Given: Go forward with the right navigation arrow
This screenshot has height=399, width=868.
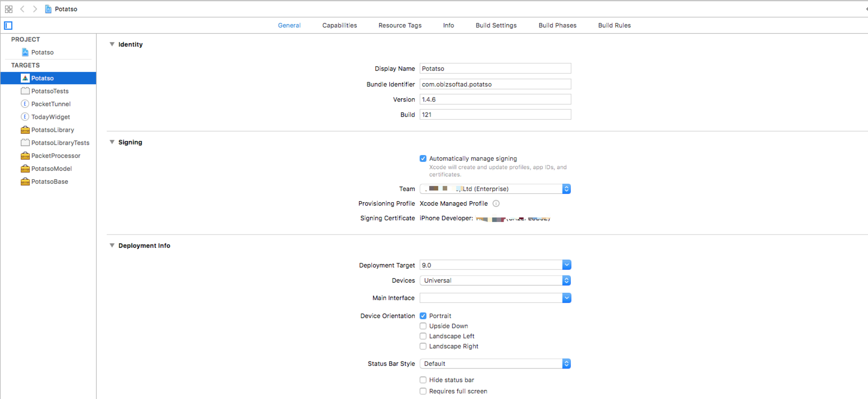Looking at the screenshot, I should (x=35, y=9).
